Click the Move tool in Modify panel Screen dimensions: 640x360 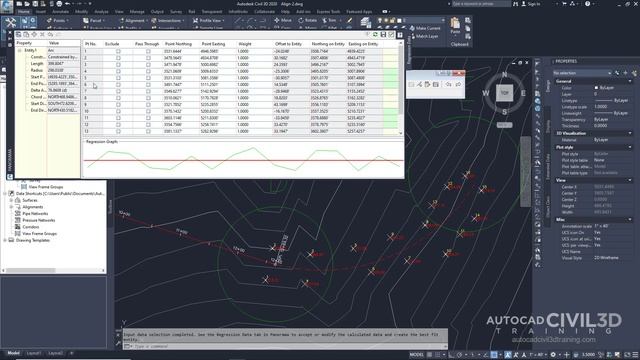pos(283,20)
